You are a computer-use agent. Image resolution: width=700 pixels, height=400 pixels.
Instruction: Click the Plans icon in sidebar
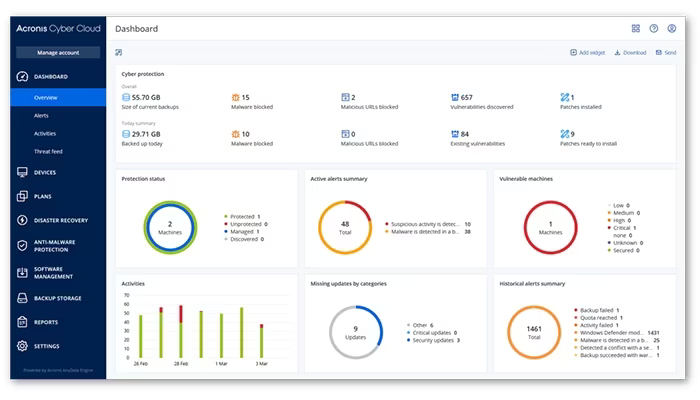(x=22, y=196)
